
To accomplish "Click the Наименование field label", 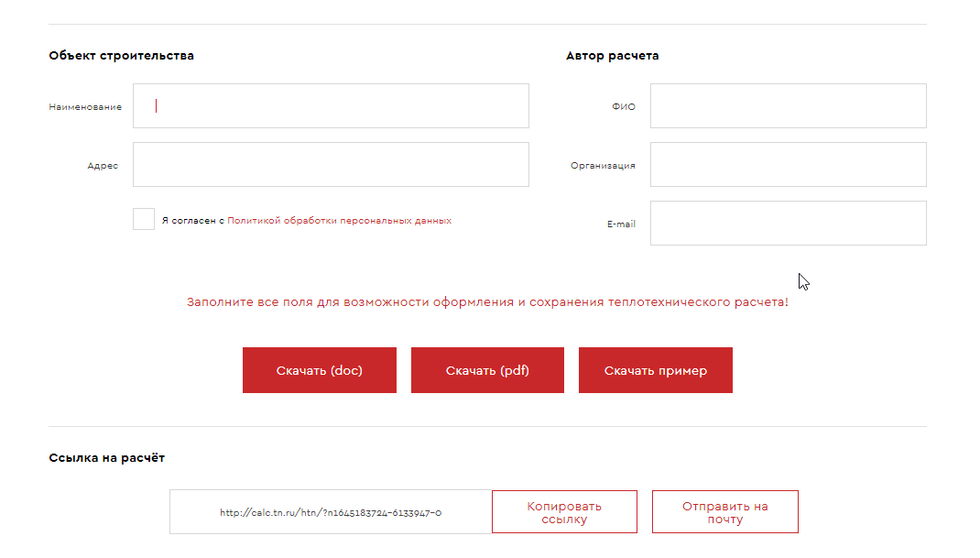I will [85, 107].
